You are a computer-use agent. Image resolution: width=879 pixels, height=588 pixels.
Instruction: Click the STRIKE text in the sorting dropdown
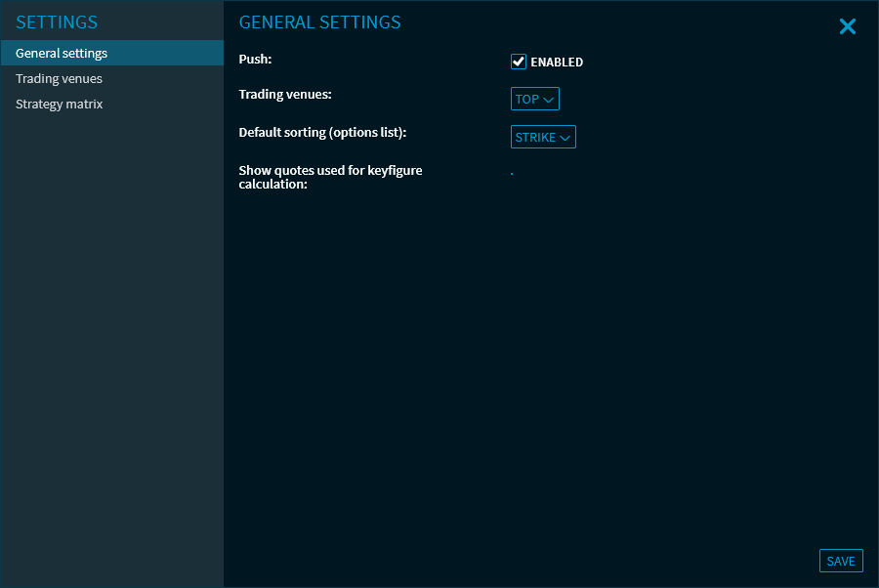click(535, 138)
